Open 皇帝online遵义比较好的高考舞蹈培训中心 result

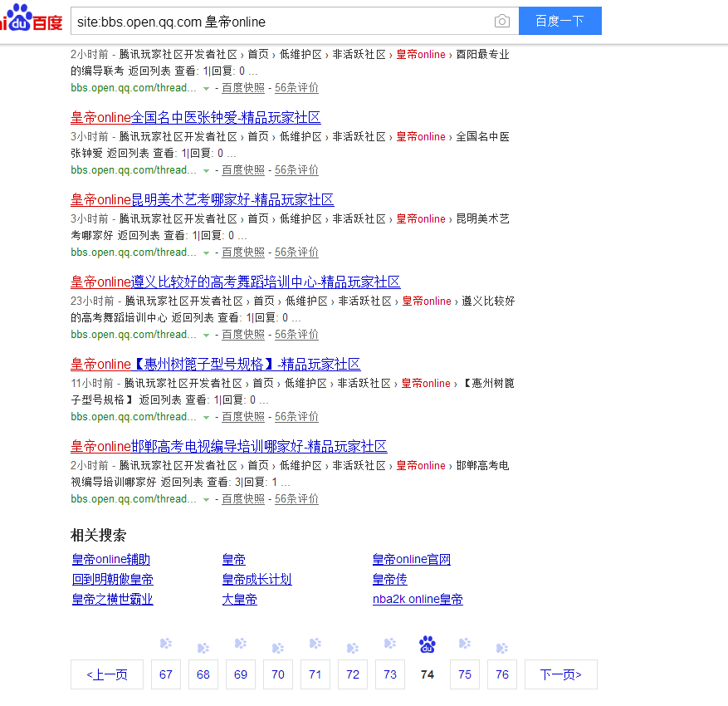point(235,282)
